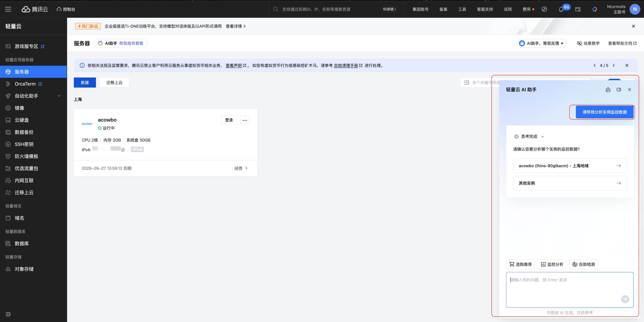Copy the IPv4 address of acowbo
The image size is (644, 322).
point(123,150)
